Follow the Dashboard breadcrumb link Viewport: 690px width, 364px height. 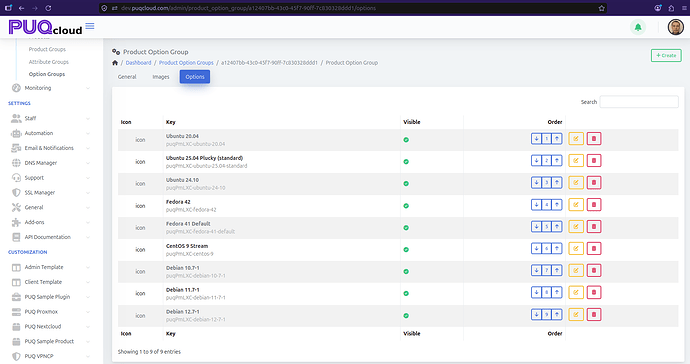point(138,63)
